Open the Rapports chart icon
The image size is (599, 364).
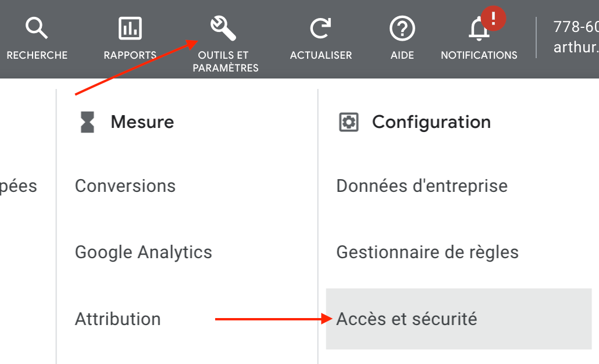click(x=130, y=28)
